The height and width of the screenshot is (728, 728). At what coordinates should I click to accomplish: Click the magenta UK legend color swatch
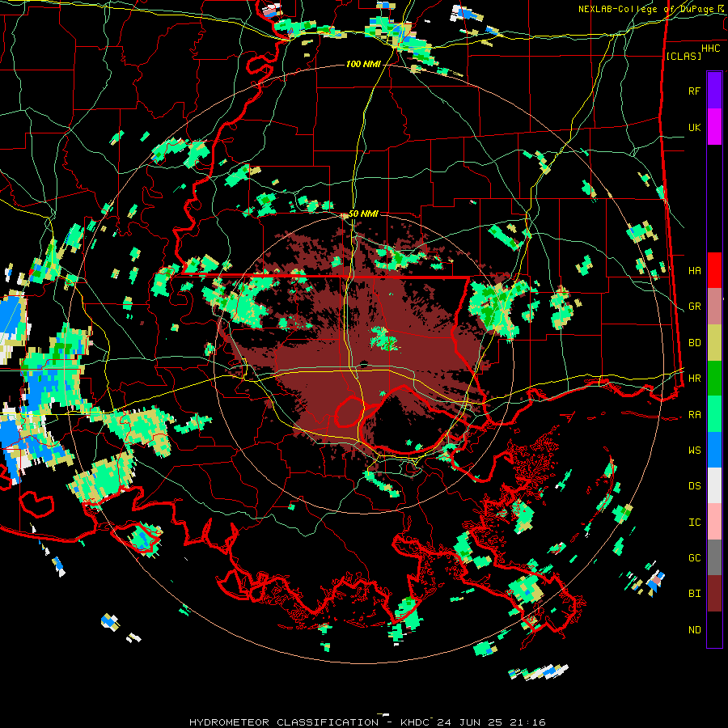click(714, 127)
